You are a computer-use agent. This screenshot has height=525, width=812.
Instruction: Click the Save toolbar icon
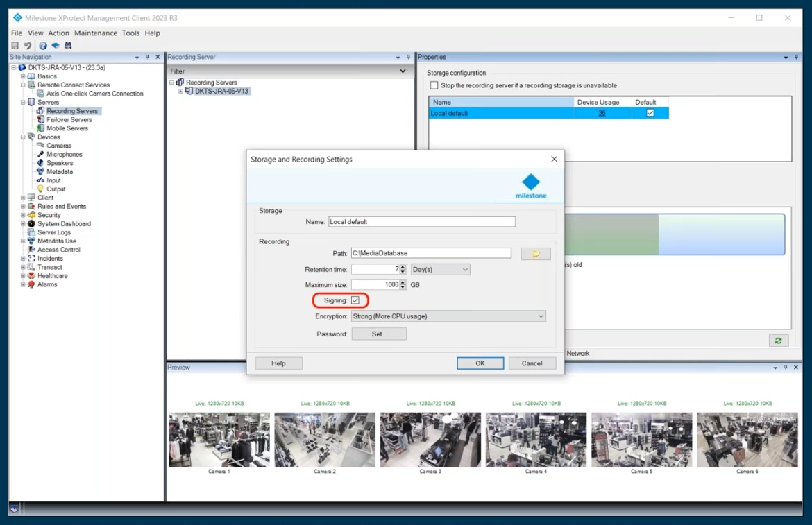[15, 46]
